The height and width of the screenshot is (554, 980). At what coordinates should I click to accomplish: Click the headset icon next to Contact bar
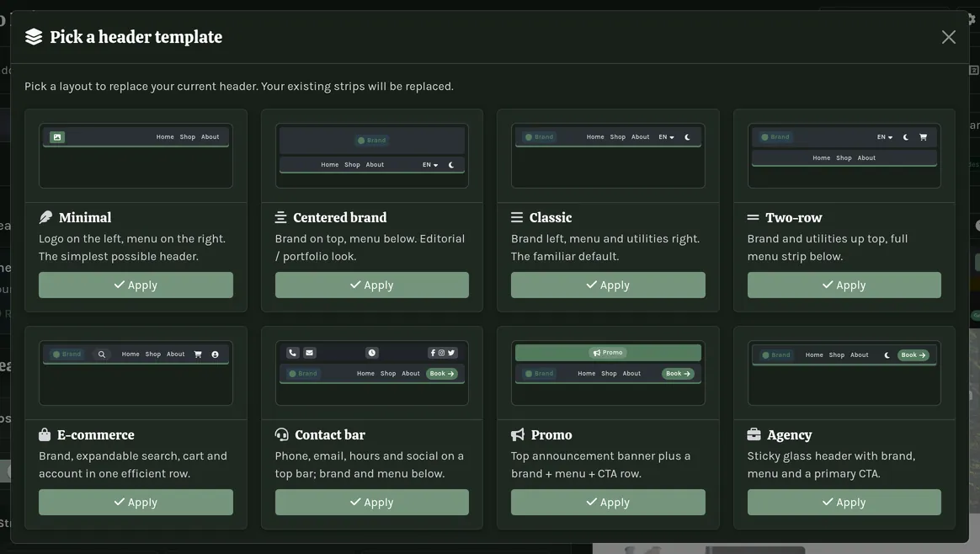coord(282,434)
